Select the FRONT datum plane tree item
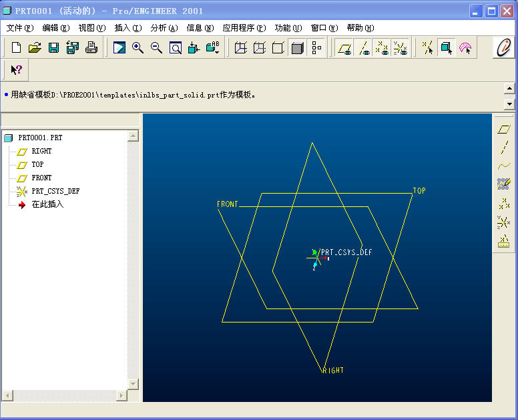Screen dimensions: 518x420 (x=41, y=178)
